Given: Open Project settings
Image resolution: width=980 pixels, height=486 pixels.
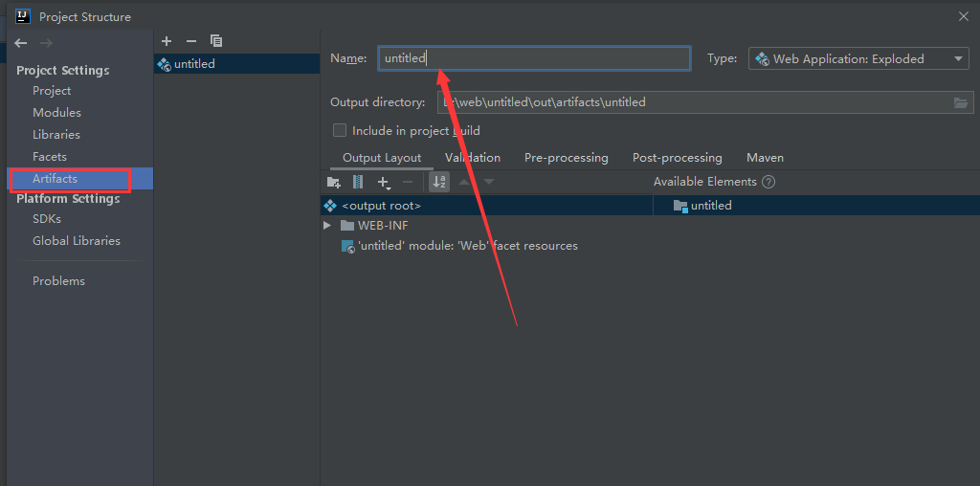Looking at the screenshot, I should click(x=52, y=91).
